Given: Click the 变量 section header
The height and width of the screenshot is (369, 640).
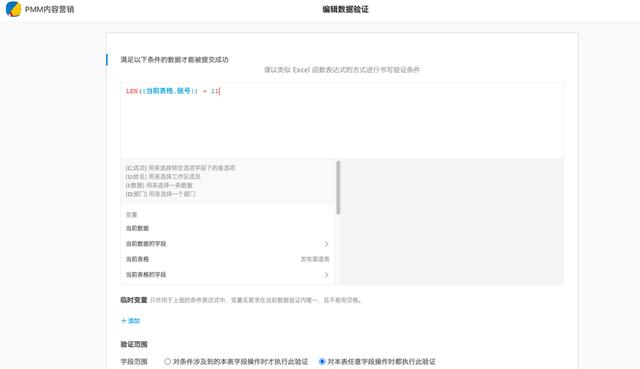Looking at the screenshot, I should point(131,215).
